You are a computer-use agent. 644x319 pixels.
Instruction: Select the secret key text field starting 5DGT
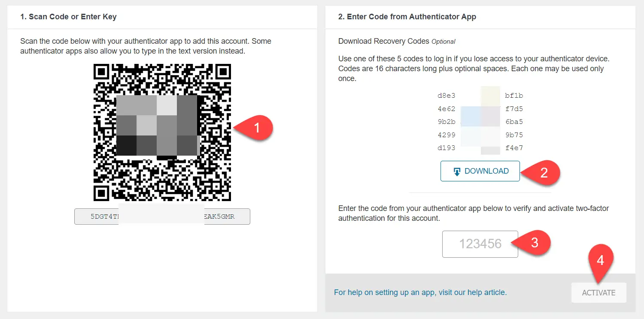pyautogui.click(x=162, y=217)
